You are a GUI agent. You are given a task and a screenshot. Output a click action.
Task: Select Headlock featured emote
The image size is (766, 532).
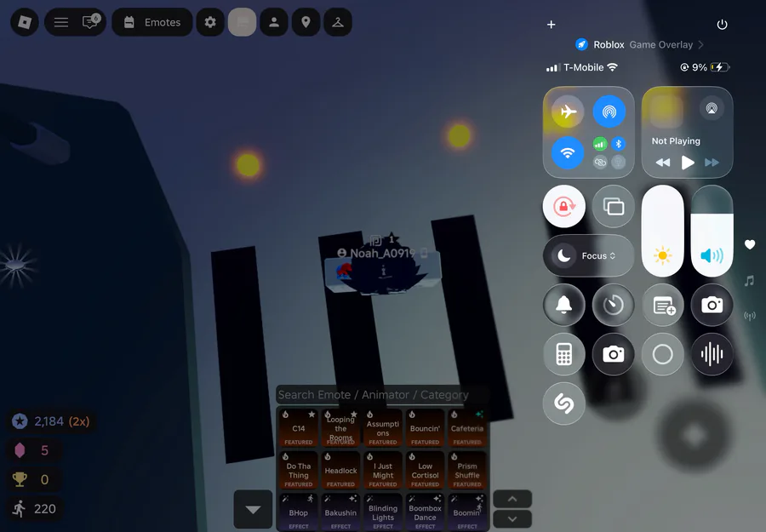pos(340,471)
